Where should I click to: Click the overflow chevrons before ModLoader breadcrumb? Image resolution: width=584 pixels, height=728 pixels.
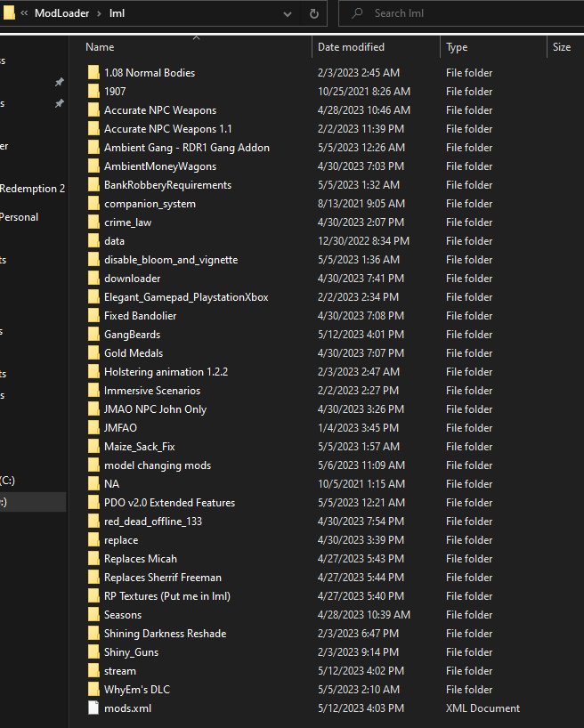click(x=24, y=13)
